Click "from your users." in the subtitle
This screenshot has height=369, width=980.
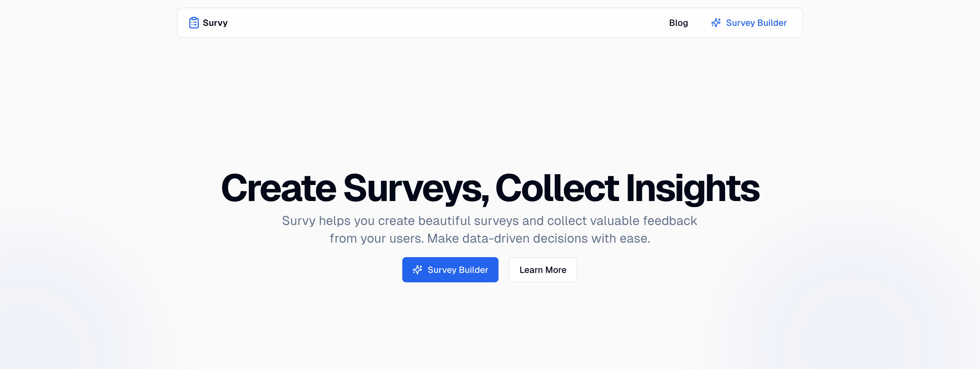click(376, 239)
